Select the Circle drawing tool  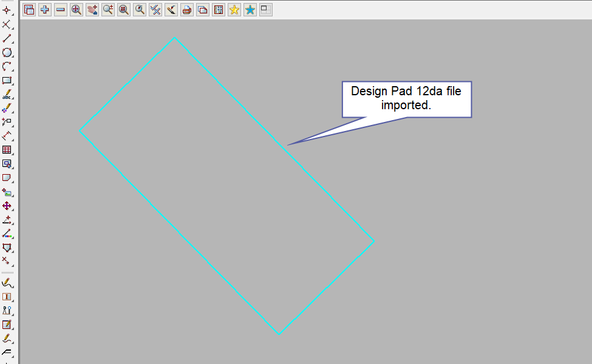tap(7, 53)
